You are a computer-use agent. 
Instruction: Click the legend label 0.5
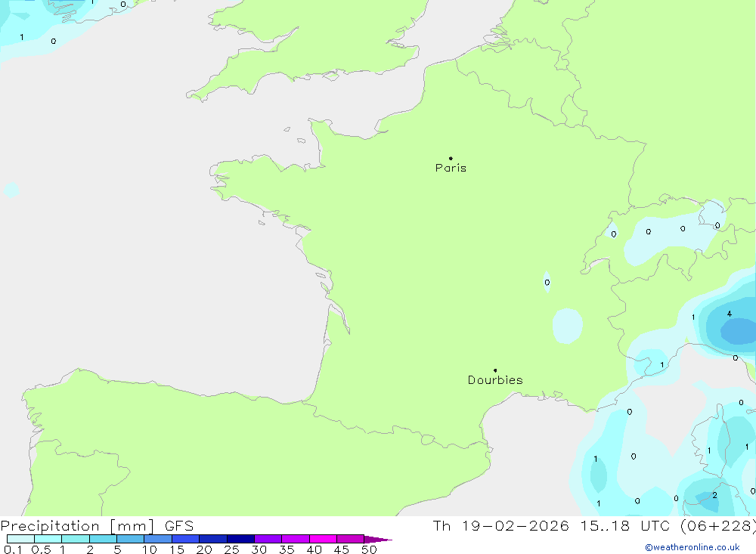(x=41, y=549)
